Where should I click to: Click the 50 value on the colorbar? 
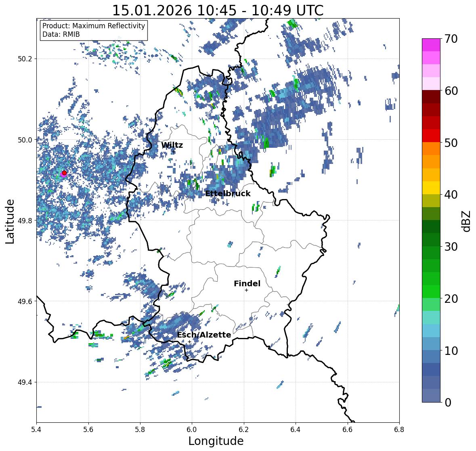pos(451,143)
